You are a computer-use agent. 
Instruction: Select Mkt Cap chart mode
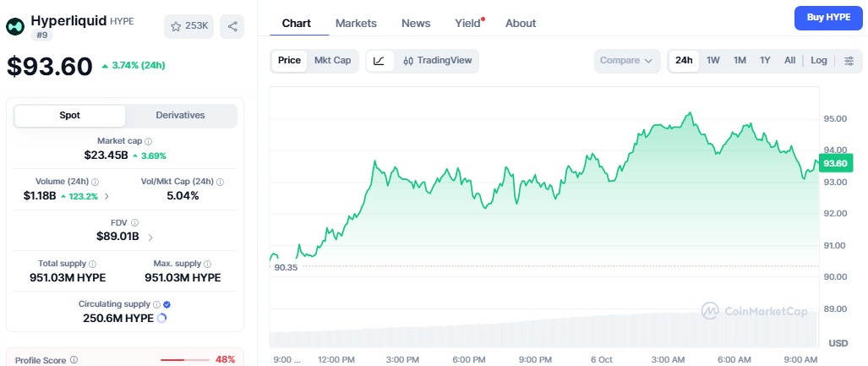(333, 60)
